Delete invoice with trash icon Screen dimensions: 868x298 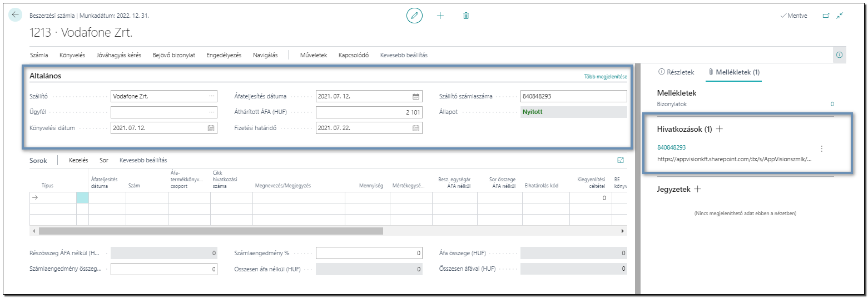(x=466, y=16)
